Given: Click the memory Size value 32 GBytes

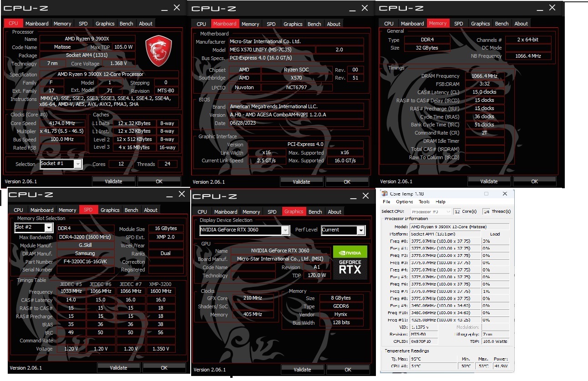Looking at the screenshot, I should (426, 48).
